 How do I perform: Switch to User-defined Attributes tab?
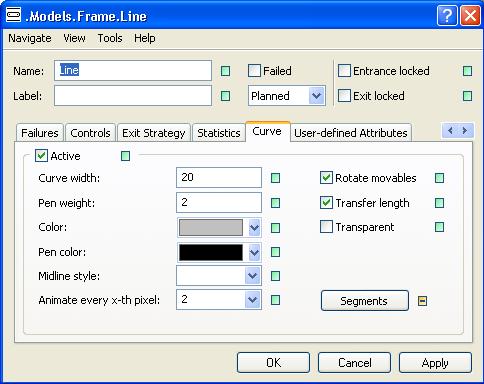(351, 133)
